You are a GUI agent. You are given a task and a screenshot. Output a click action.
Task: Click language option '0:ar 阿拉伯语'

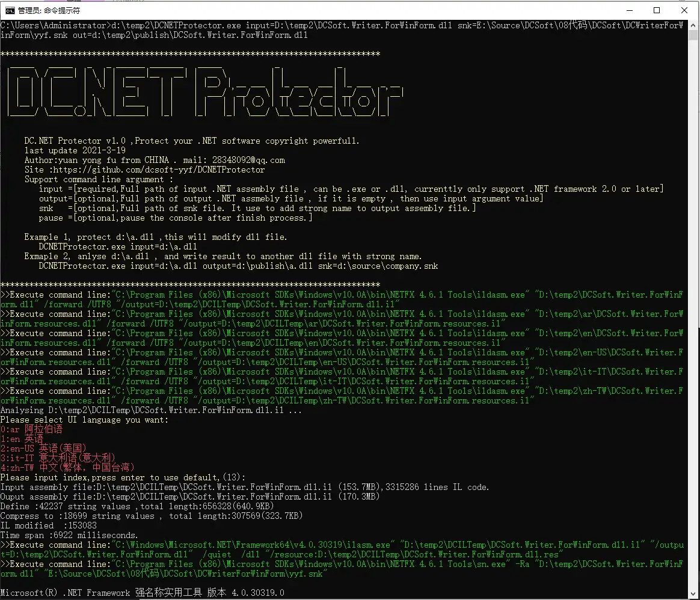[31, 429]
